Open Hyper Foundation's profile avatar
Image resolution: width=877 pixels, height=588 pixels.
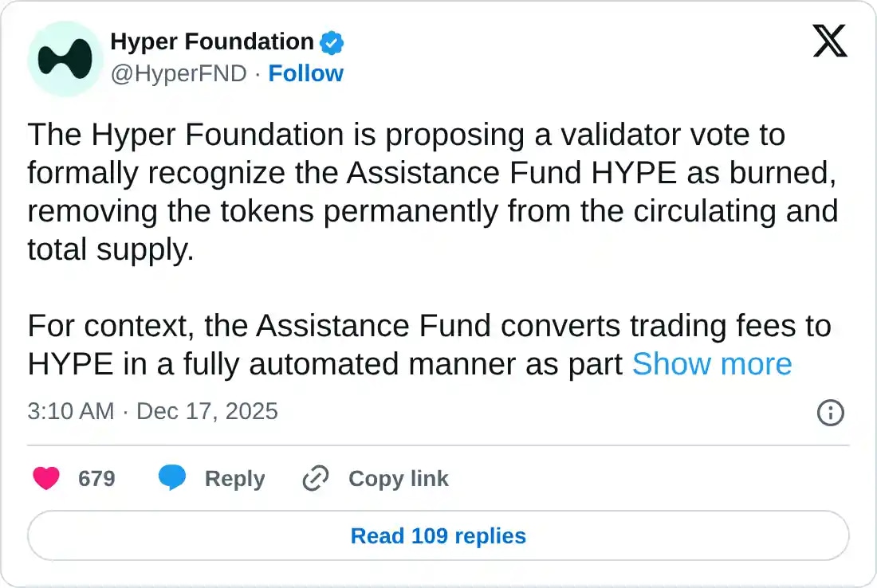65,59
